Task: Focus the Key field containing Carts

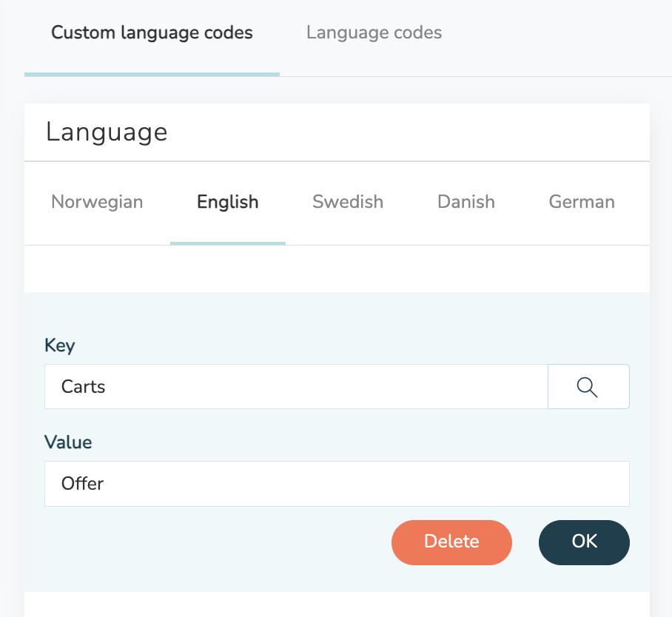Action: click(296, 387)
